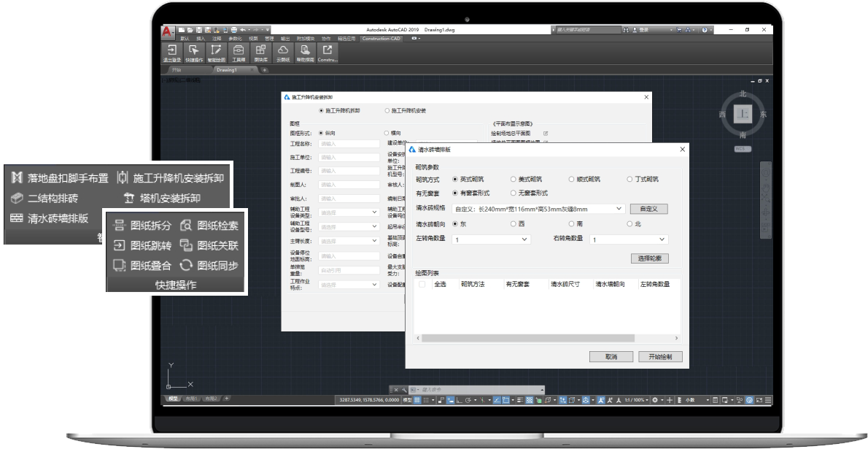
Task: Choose 无窗套形式 radio button
Action: pyautogui.click(x=514, y=193)
